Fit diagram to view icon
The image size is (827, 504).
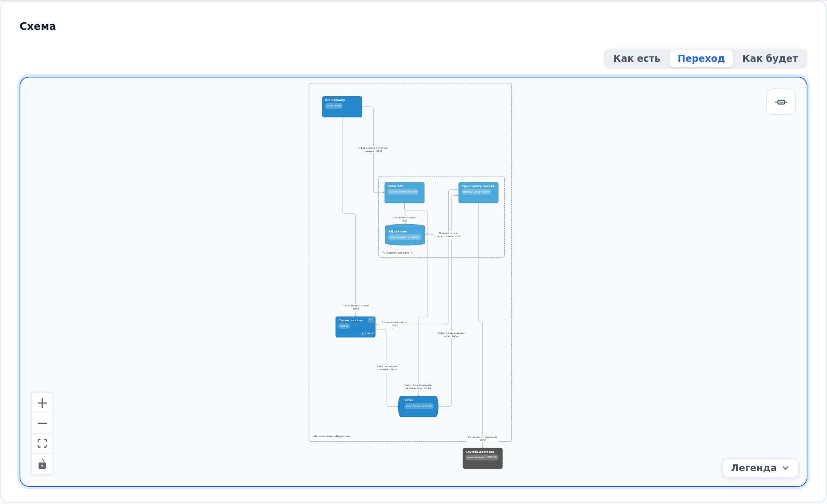click(42, 443)
